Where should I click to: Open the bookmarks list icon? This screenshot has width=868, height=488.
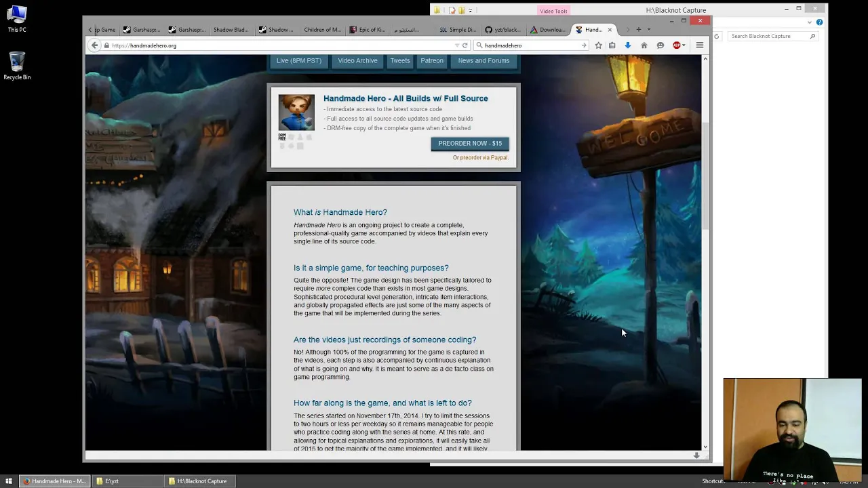pyautogui.click(x=612, y=45)
